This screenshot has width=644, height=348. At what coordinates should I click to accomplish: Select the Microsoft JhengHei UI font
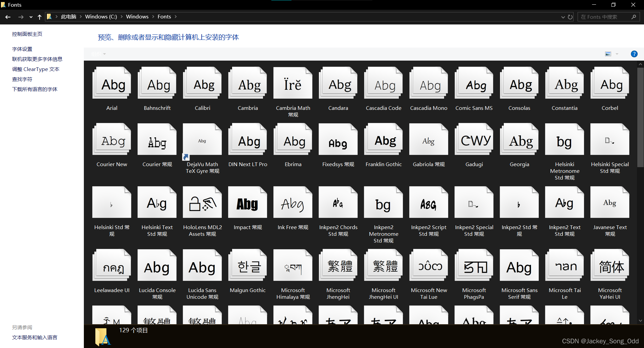tap(383, 265)
